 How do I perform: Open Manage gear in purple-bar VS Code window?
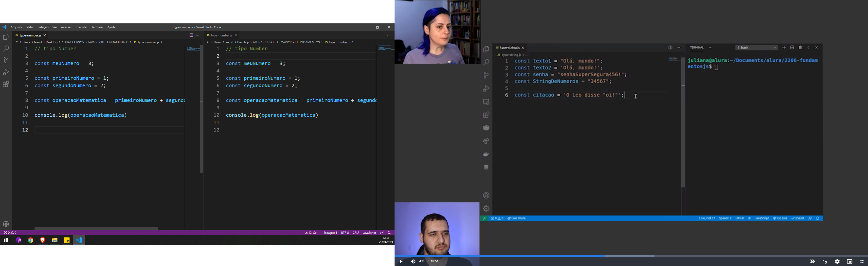[x=6, y=224]
